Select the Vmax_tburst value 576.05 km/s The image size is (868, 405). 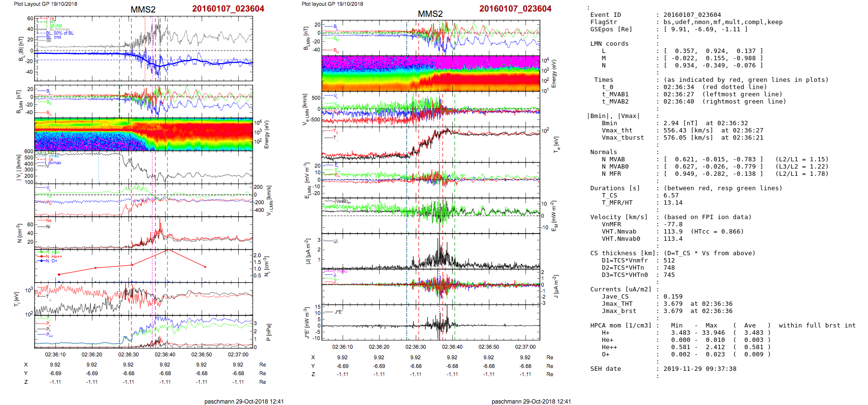point(688,138)
